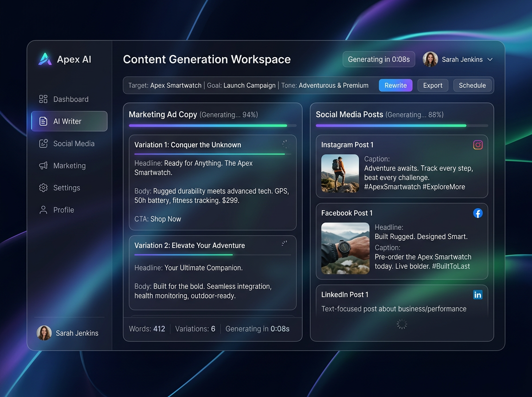Click the Variations: 6 counter
Viewport: 532px width, 397px height.
[x=195, y=329]
